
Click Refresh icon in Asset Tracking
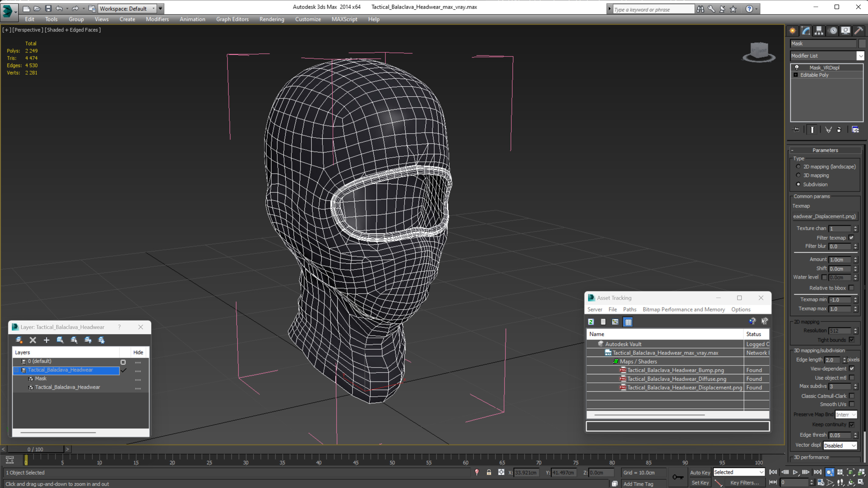pyautogui.click(x=591, y=322)
